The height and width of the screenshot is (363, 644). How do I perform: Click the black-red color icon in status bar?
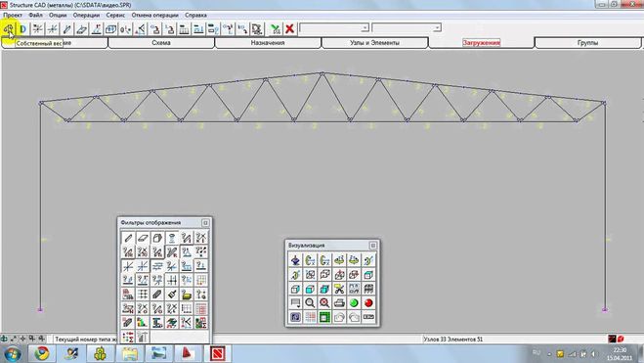612,339
